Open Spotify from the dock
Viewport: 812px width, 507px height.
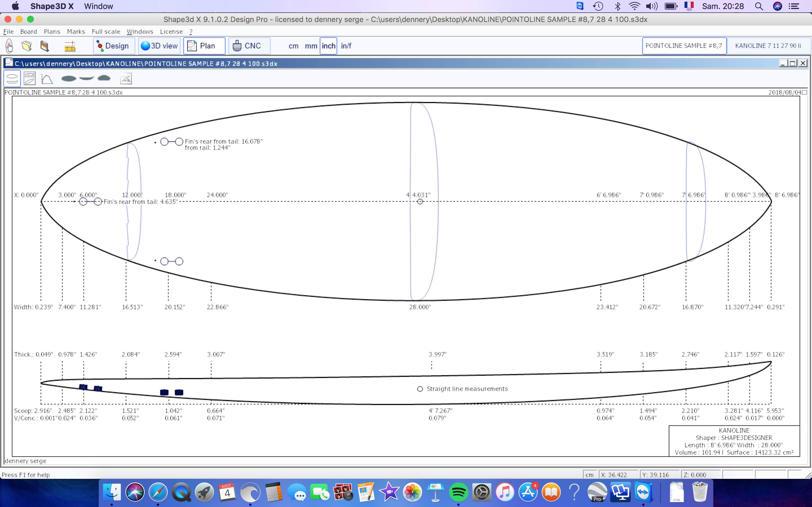[x=458, y=492]
